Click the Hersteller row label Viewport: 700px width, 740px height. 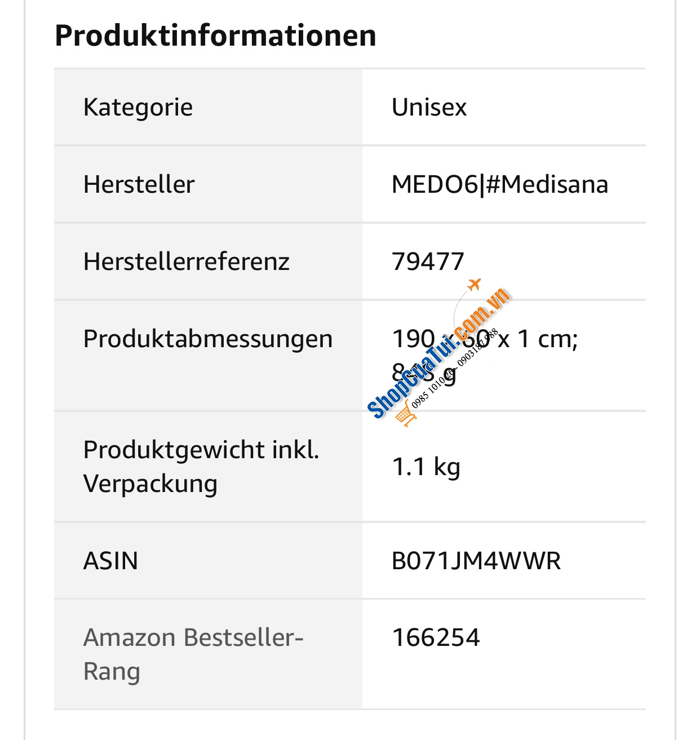click(x=139, y=184)
